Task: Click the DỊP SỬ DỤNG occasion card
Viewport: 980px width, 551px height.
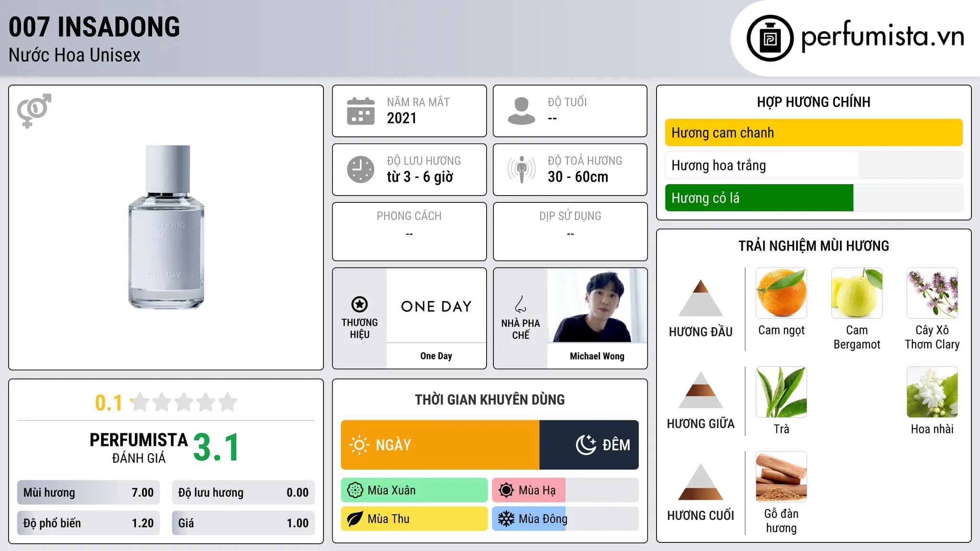Action: click(570, 231)
